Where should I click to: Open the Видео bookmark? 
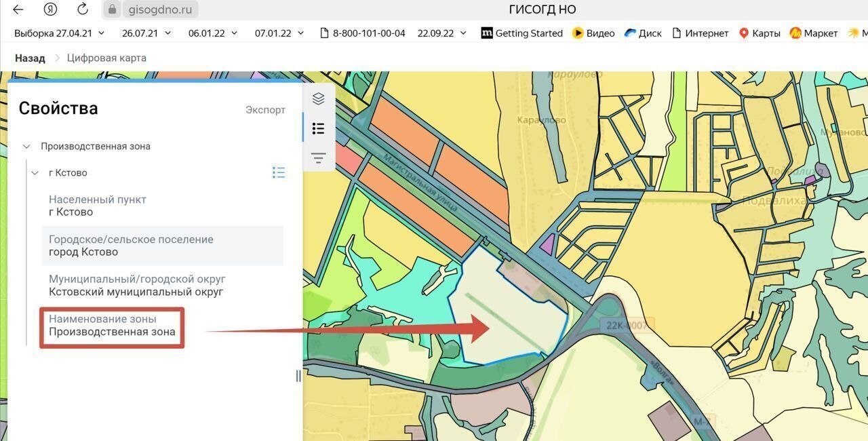(593, 33)
